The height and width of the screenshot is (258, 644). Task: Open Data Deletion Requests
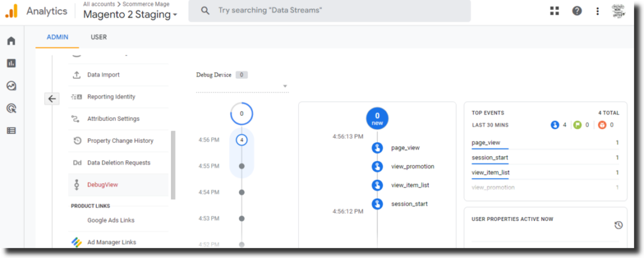[x=118, y=163]
